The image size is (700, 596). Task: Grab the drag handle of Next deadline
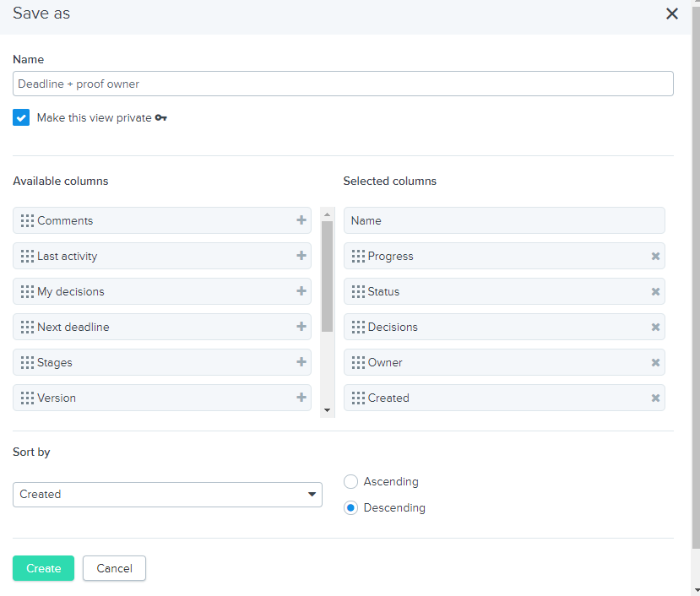[x=27, y=327]
